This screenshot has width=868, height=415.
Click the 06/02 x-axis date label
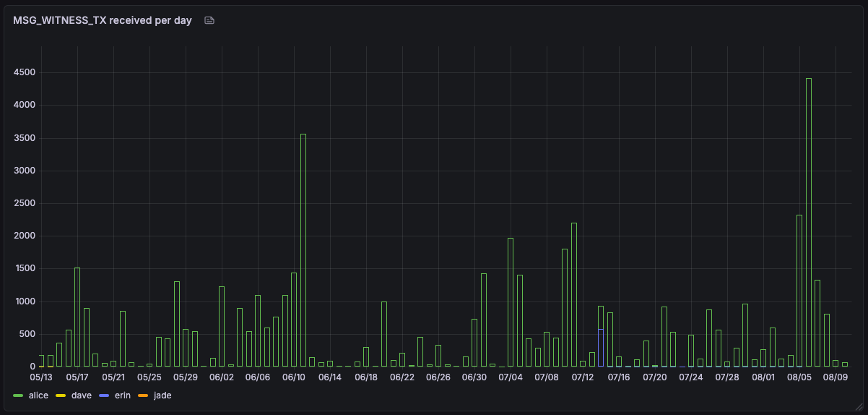222,377
